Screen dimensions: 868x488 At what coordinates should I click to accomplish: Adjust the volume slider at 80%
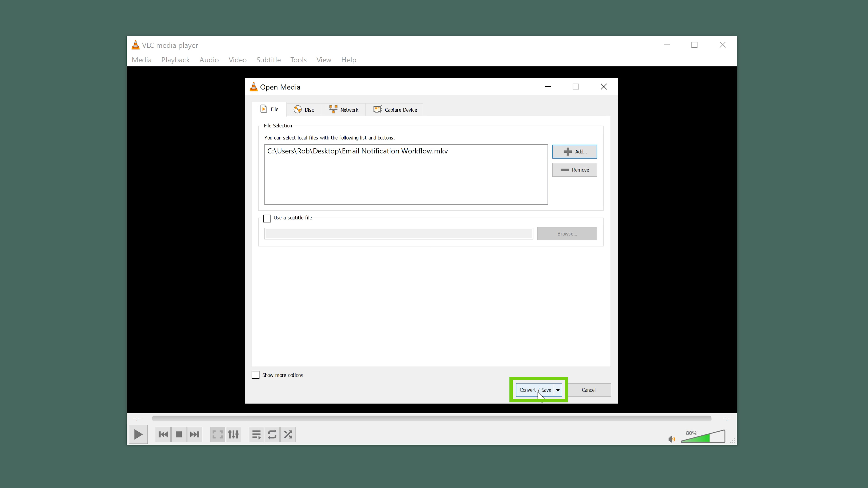pyautogui.click(x=703, y=436)
